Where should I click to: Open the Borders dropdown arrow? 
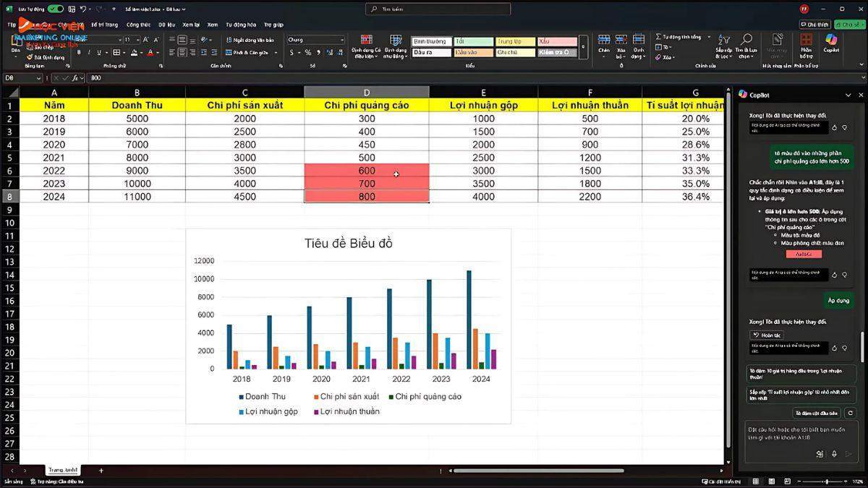click(124, 53)
